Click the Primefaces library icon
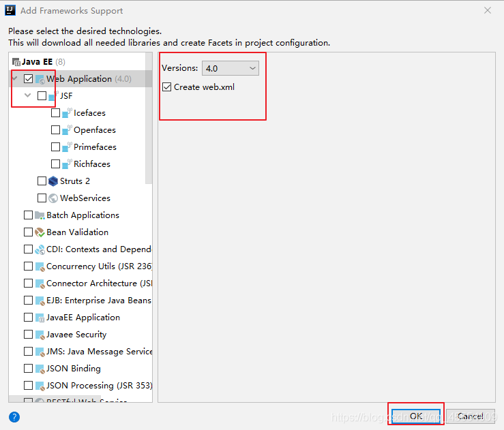 67,147
